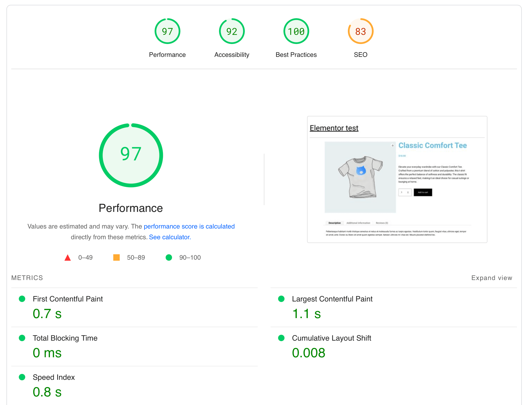The height and width of the screenshot is (405, 532).
Task: Expand the Speed Index metric
Action: pos(54,377)
